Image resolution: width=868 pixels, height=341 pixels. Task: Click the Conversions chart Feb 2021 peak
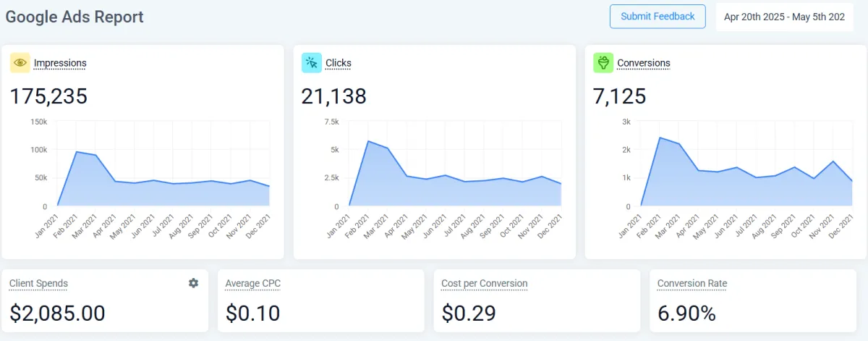[x=660, y=138]
